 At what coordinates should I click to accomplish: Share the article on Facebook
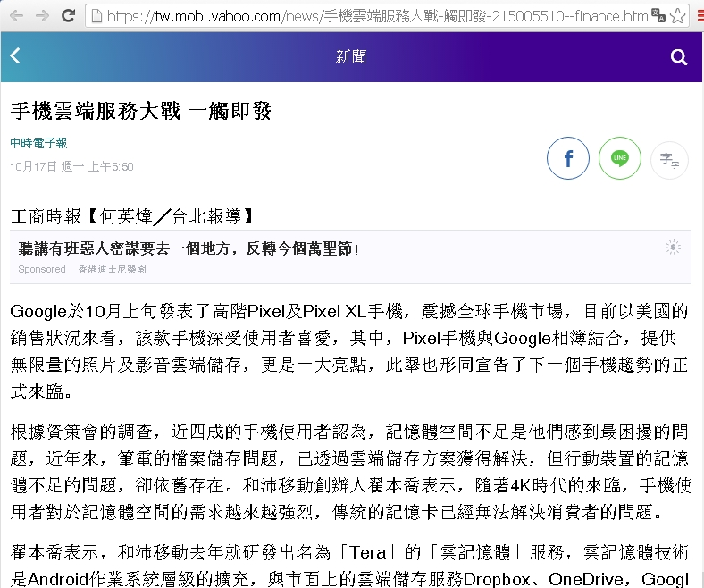coord(567,159)
